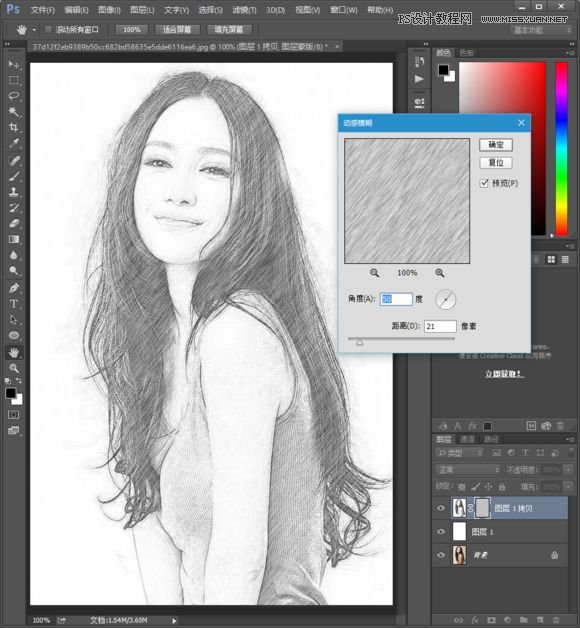
Task: Open the 编辑 menu
Action: coord(76,10)
